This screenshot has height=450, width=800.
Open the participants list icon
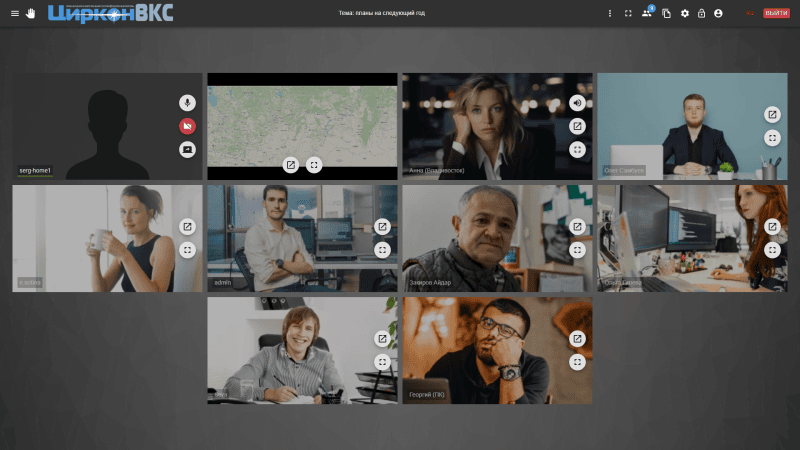(647, 13)
